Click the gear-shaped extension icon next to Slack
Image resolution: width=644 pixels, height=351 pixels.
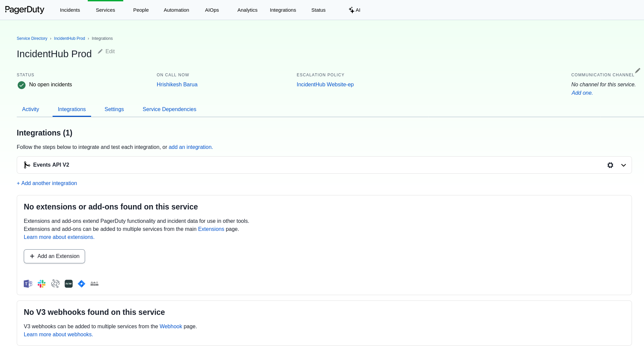click(x=55, y=284)
